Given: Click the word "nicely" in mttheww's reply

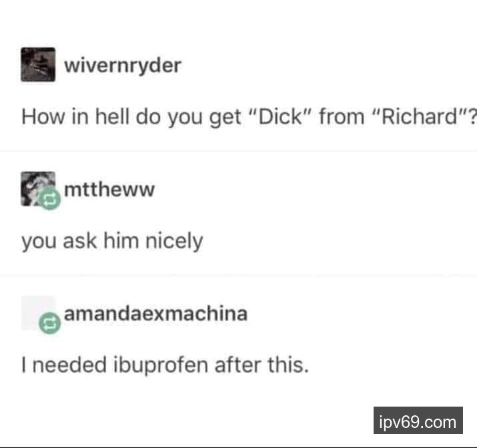Looking at the screenshot, I should tap(174, 242).
